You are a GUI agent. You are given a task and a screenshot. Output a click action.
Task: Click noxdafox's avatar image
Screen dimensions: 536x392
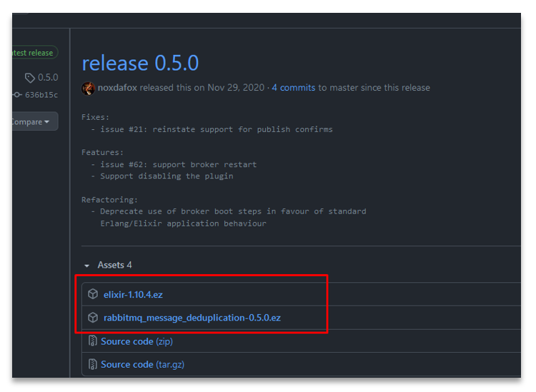(88, 89)
